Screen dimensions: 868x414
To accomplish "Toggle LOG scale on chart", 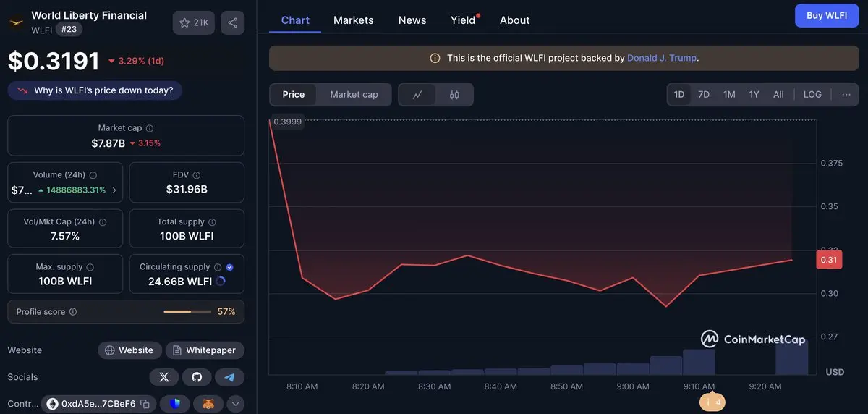I will (x=812, y=95).
